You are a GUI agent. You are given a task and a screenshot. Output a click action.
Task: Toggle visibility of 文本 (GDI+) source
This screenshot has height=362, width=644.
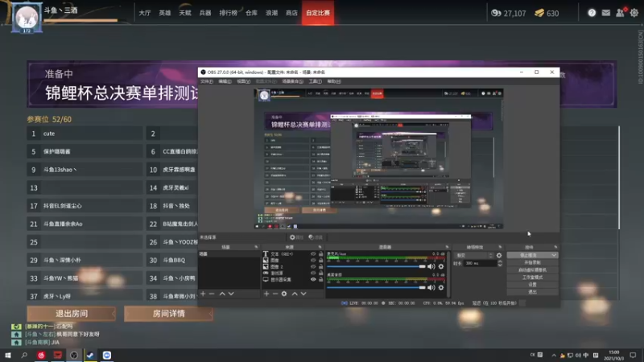pyautogui.click(x=313, y=254)
